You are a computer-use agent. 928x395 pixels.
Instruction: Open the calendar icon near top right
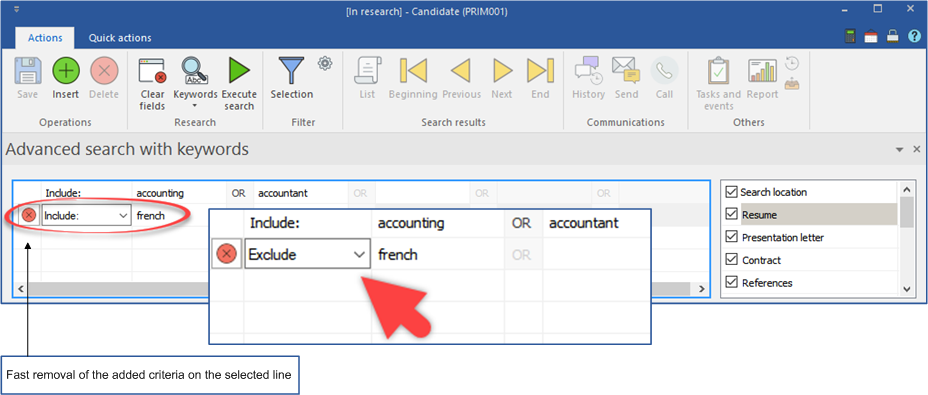871,37
